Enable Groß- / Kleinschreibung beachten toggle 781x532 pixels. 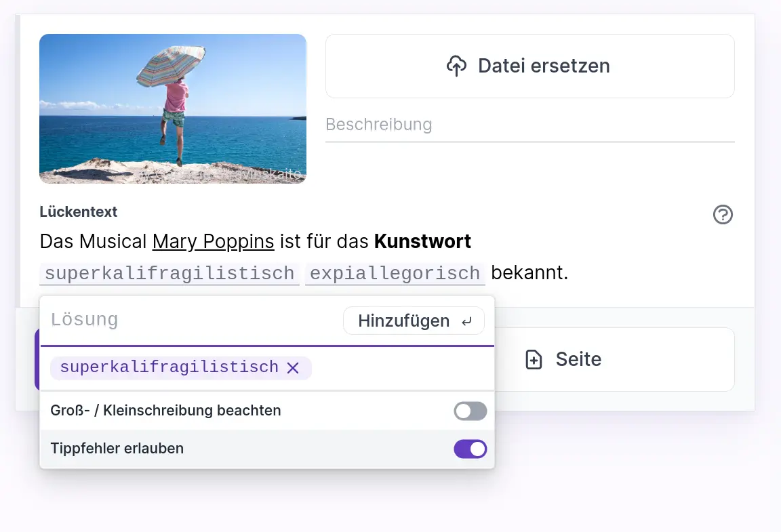click(470, 411)
